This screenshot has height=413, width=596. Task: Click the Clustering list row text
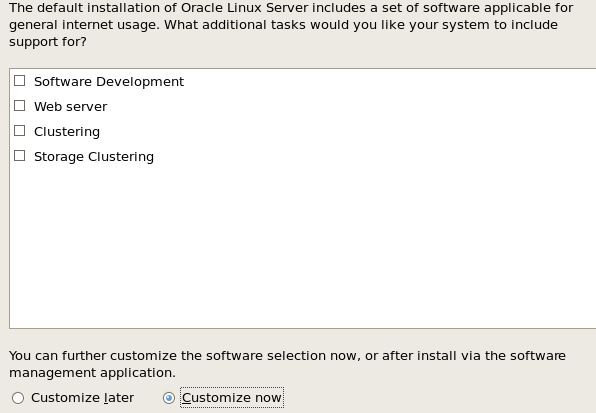pos(67,132)
